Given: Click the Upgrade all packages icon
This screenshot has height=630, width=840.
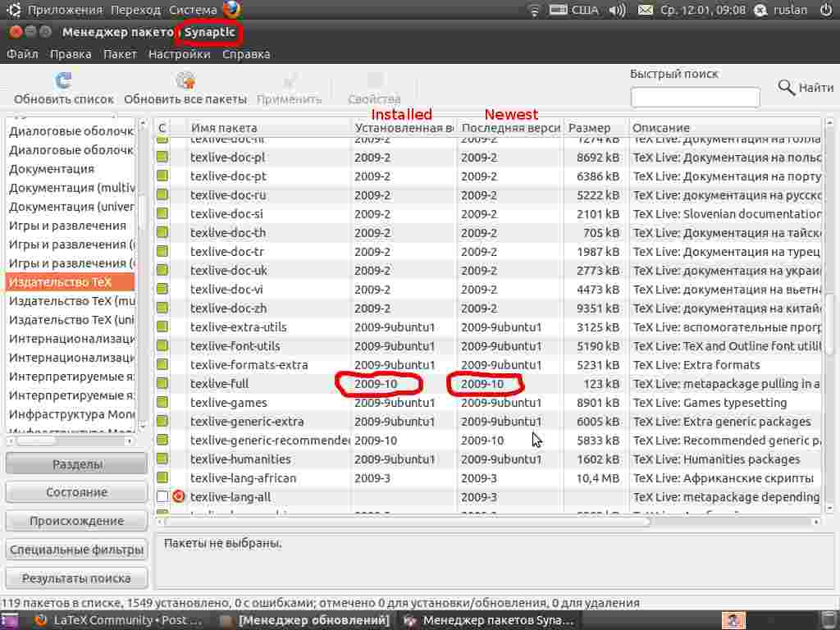Looking at the screenshot, I should [x=185, y=80].
